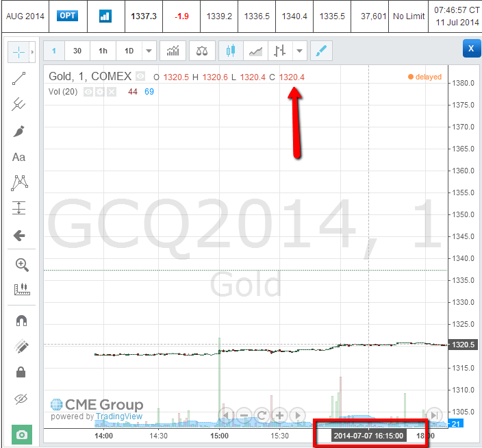This screenshot has width=482, height=448.
Task: Click the 1320.5 current price label
Action: [x=464, y=345]
